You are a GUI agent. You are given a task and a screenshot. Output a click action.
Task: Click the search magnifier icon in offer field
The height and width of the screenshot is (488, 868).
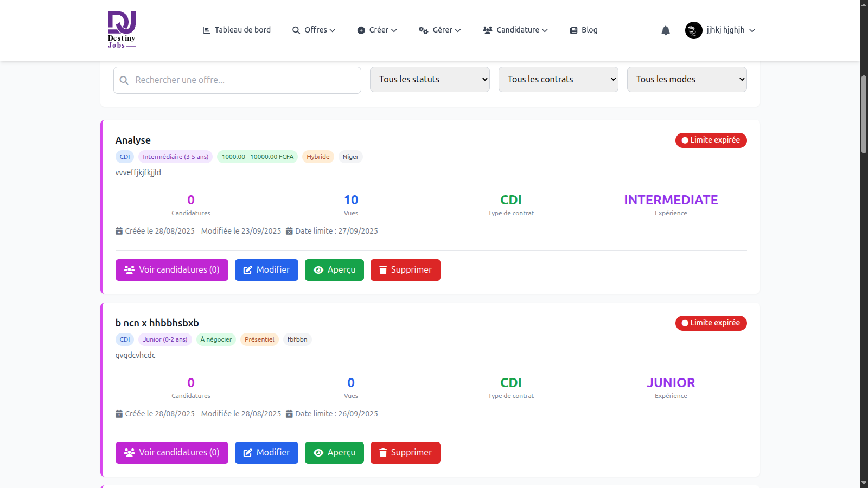(x=124, y=80)
